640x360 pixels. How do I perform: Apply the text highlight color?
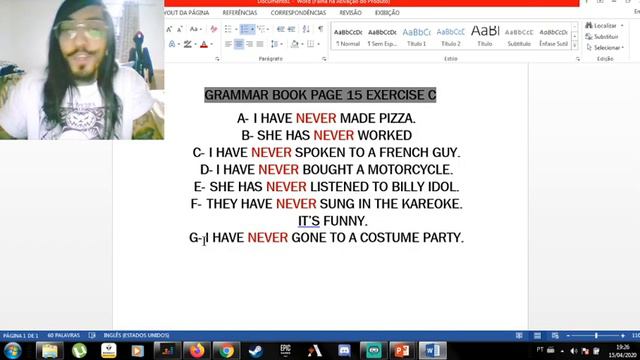point(187,44)
